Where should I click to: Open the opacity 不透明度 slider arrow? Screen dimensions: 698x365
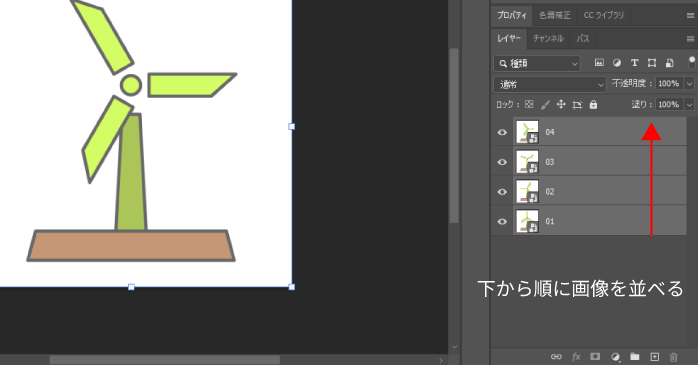690,83
